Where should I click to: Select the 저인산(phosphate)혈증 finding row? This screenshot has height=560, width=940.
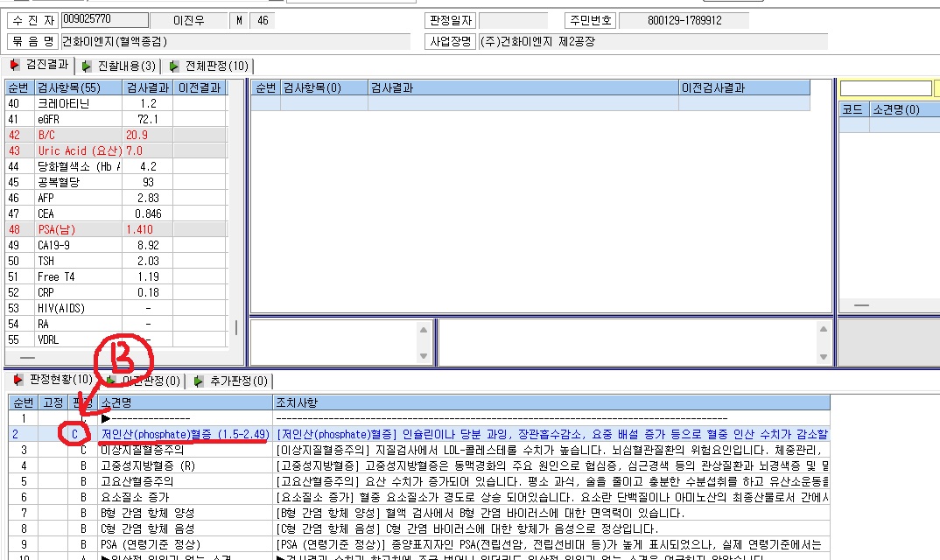419,434
